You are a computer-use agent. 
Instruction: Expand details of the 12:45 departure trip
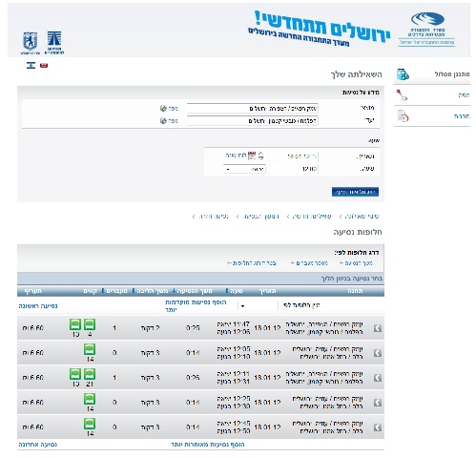pos(378,427)
